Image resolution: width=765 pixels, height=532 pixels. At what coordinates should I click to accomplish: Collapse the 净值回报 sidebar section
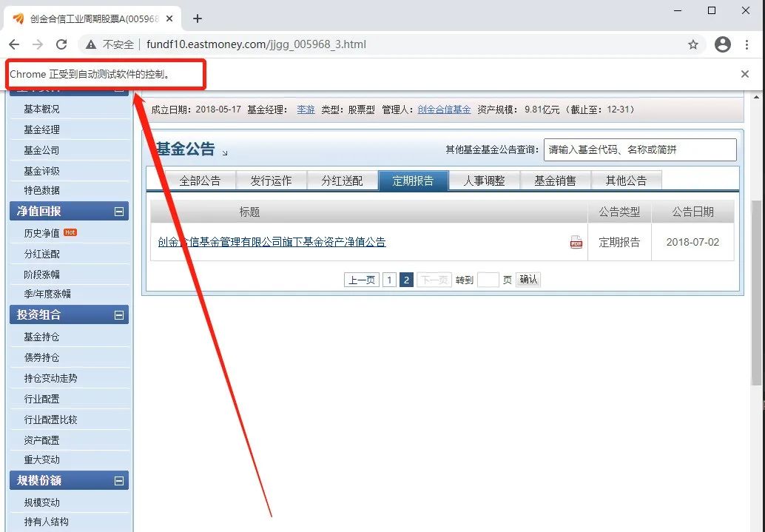120,211
